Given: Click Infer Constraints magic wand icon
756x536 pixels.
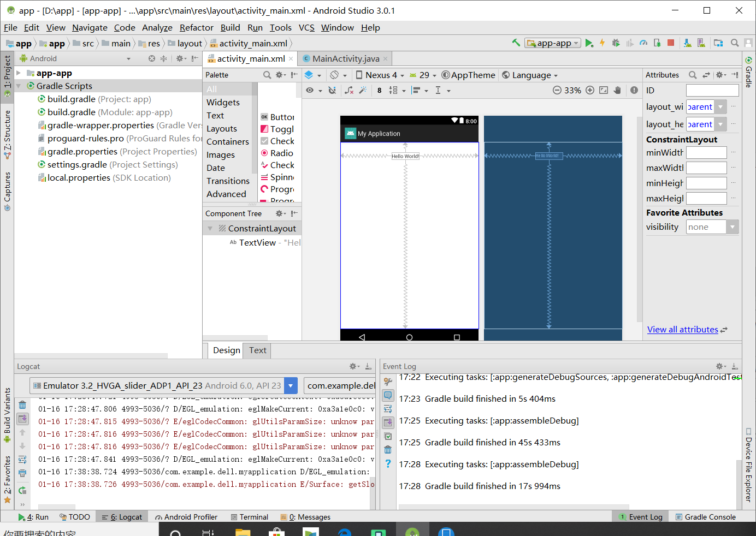Looking at the screenshot, I should 363,90.
